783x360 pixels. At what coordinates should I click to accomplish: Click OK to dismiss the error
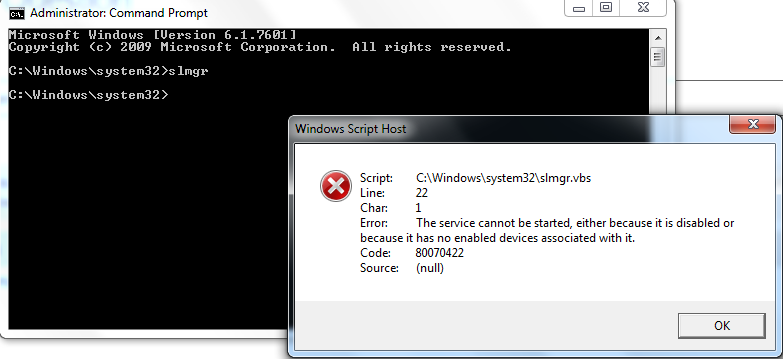pos(722,326)
